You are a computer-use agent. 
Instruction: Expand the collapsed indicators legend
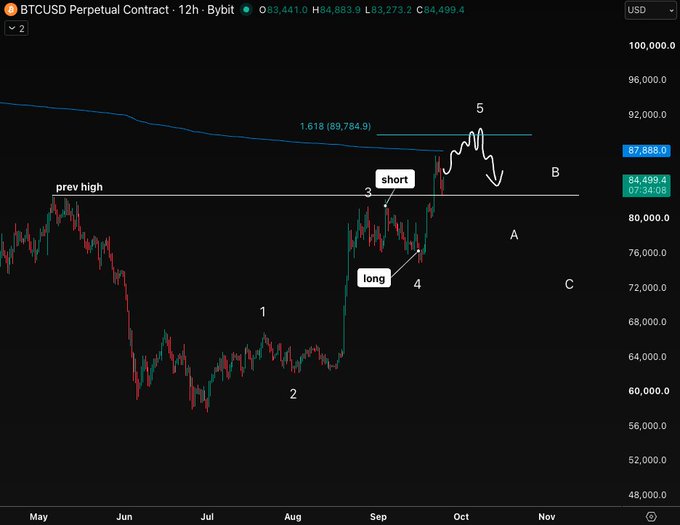(16, 29)
